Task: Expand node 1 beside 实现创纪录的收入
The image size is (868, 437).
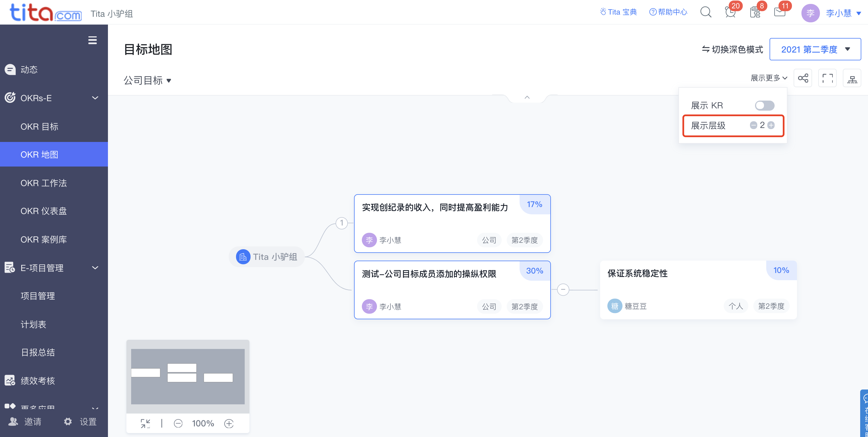Action: [x=342, y=223]
